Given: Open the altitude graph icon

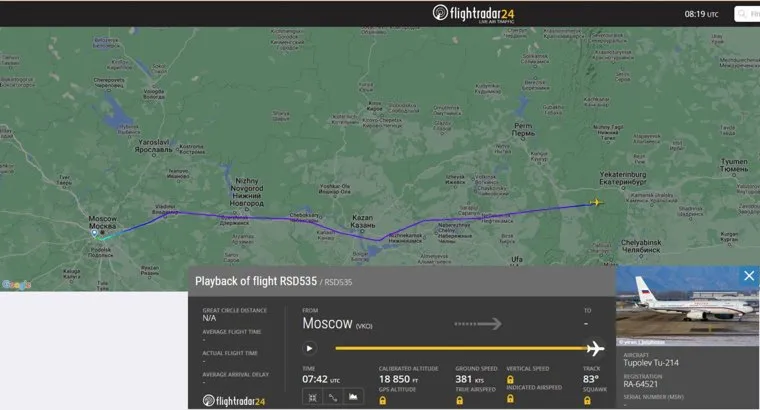Looking at the screenshot, I should point(353,397).
